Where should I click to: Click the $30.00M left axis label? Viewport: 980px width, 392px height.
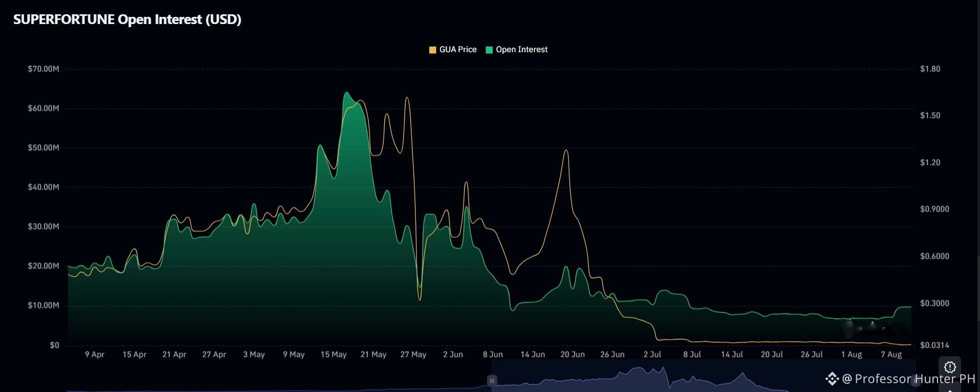tap(43, 226)
